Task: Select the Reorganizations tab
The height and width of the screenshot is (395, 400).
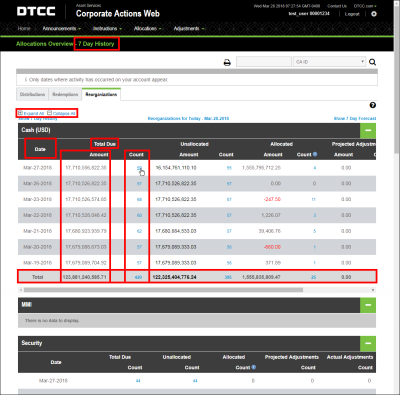Action: point(101,94)
